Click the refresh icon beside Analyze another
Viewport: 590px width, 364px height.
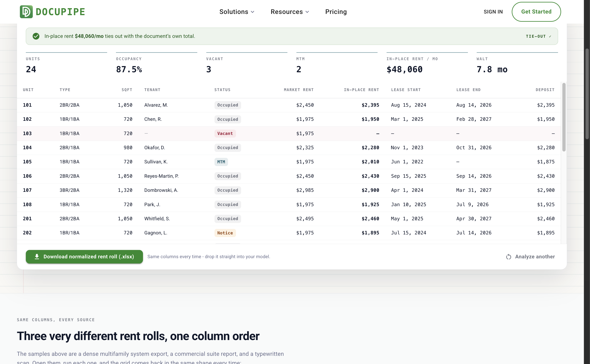click(x=509, y=257)
